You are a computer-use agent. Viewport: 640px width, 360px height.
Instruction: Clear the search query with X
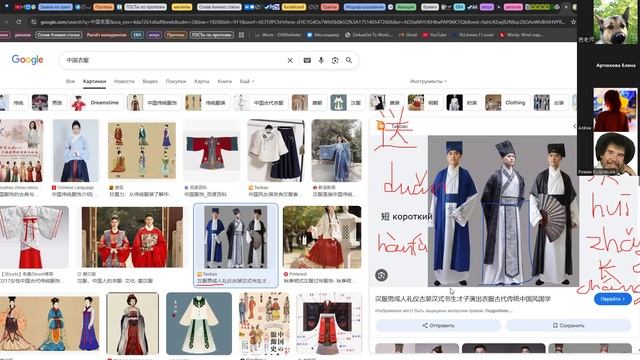290,60
